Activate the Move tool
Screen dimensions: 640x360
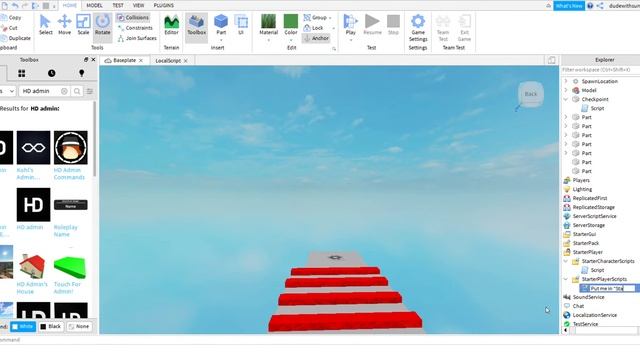click(x=64, y=25)
